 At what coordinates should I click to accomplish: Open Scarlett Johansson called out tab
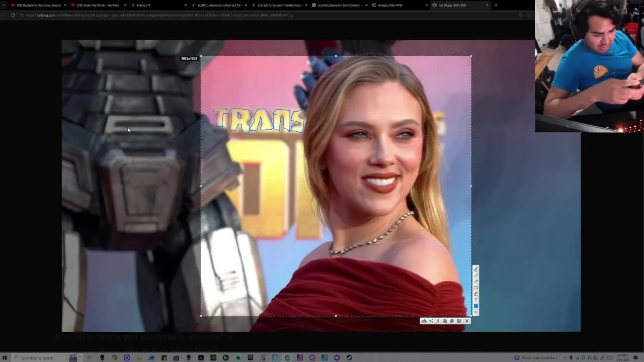click(218, 5)
